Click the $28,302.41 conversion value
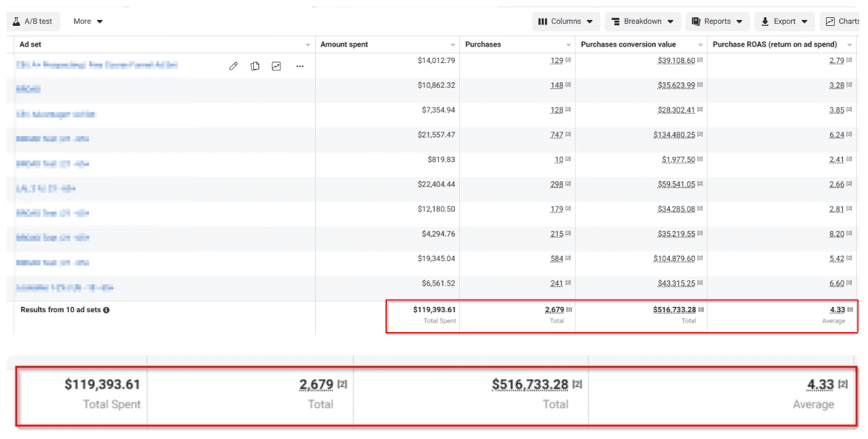The width and height of the screenshot is (868, 439). (676, 110)
